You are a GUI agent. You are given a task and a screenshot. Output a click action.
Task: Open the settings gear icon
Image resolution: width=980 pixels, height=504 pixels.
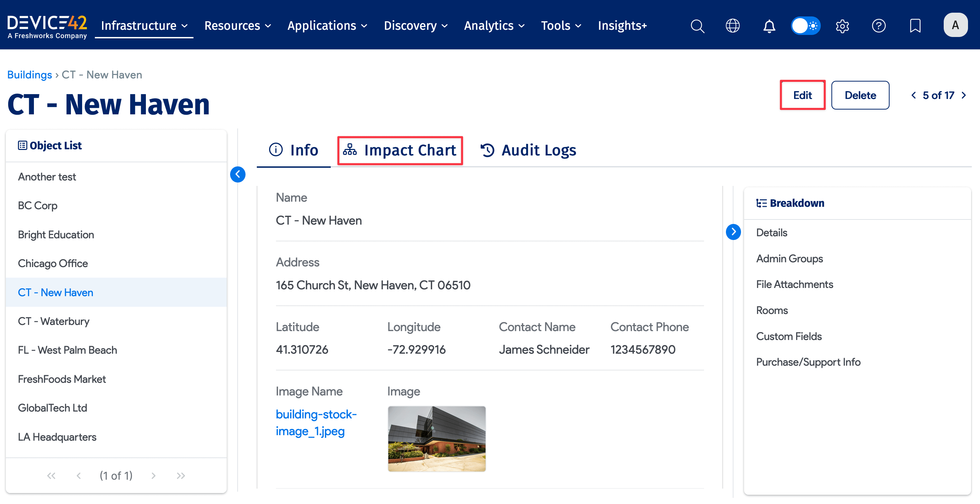pos(842,26)
